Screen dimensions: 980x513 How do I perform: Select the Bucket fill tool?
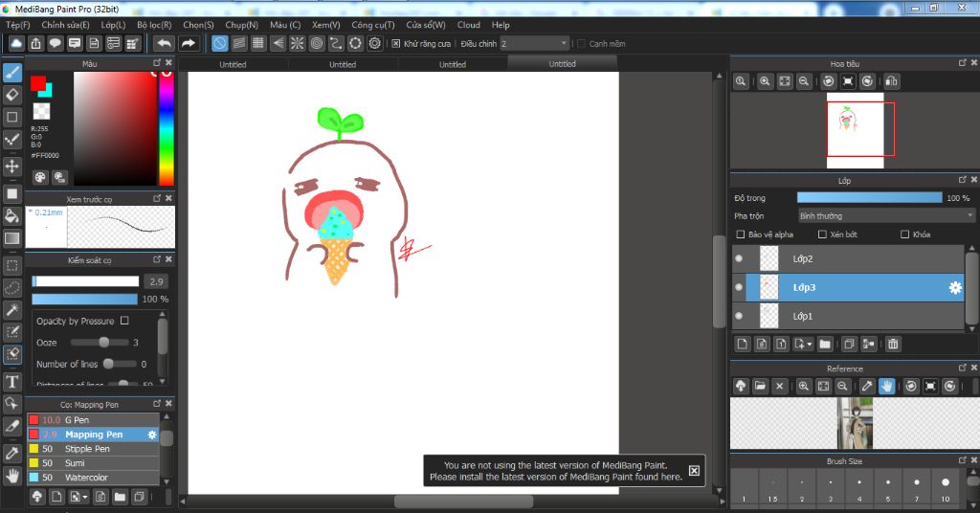coord(11,215)
